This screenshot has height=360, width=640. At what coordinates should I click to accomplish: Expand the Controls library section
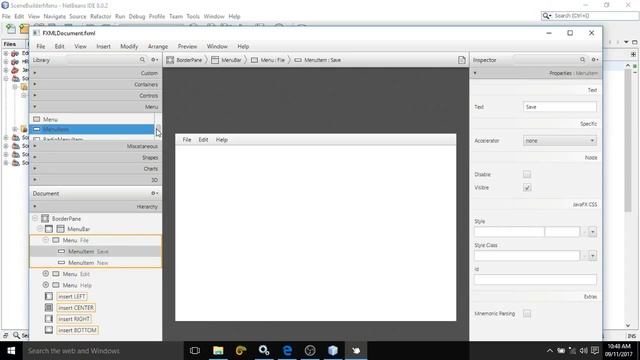point(96,96)
